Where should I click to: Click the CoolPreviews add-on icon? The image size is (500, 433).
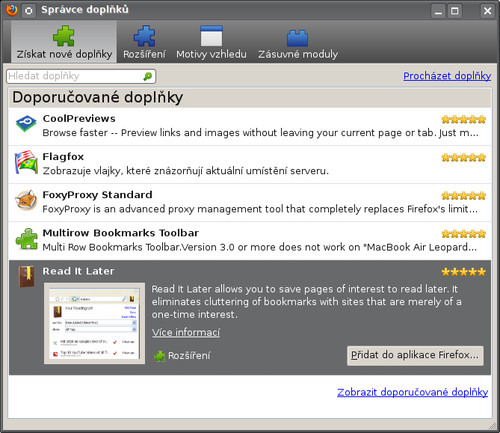[x=26, y=124]
